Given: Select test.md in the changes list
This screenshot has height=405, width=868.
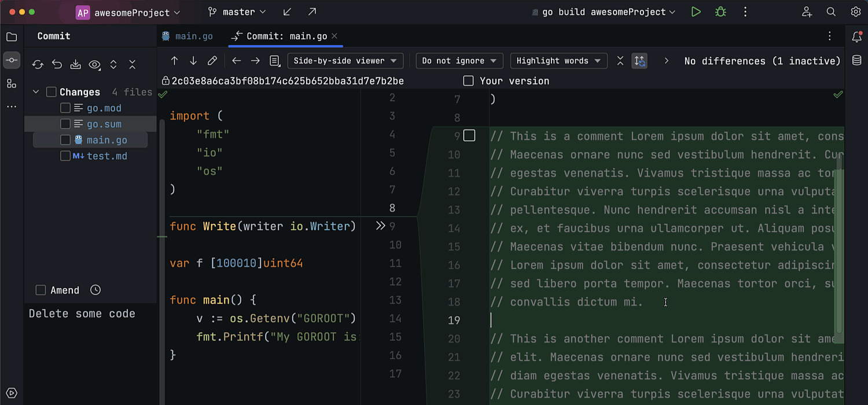Looking at the screenshot, I should coord(106,156).
